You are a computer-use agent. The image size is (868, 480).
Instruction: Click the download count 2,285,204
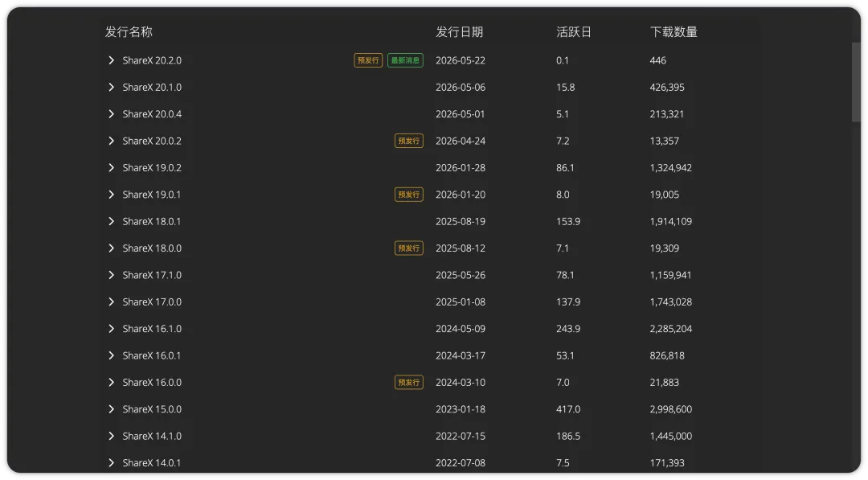[x=671, y=329]
